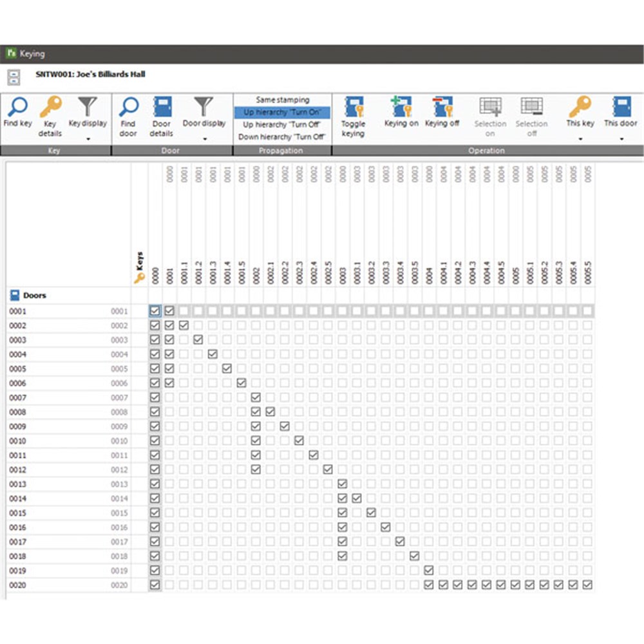Click the Keying on icon
The width and height of the screenshot is (644, 644).
401,107
